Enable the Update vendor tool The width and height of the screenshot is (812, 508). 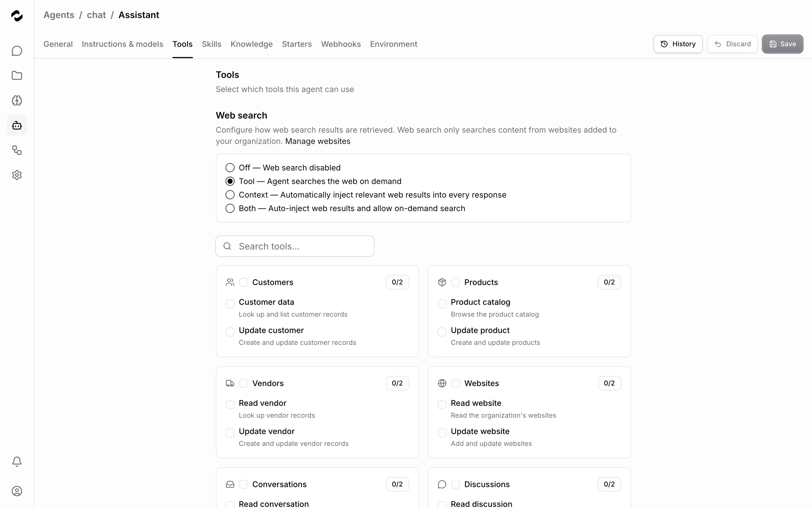click(x=230, y=433)
